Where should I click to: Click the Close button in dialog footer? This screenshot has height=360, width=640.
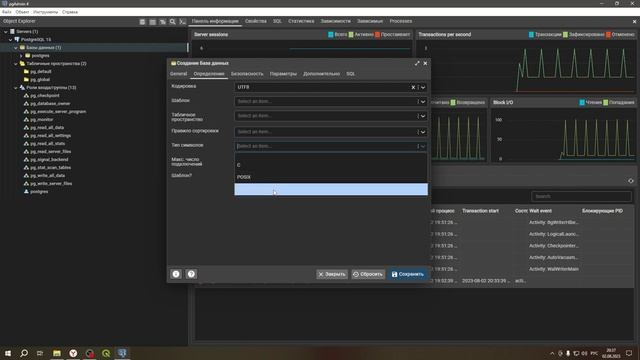[332, 274]
